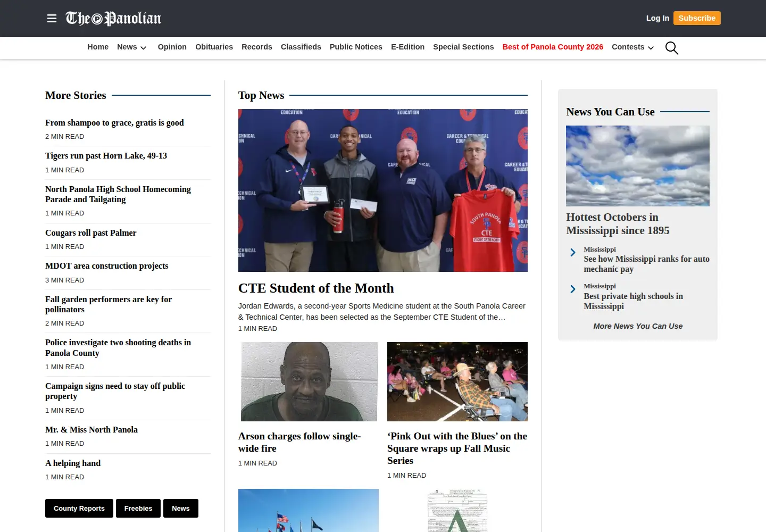Image resolution: width=766 pixels, height=532 pixels.
Task: Open Best of Panola County 2026
Action: tap(553, 47)
